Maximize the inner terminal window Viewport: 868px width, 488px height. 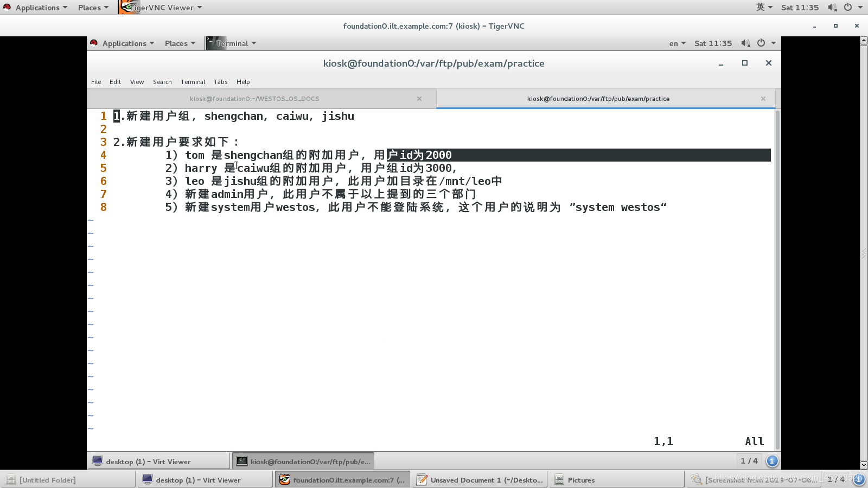coord(745,63)
